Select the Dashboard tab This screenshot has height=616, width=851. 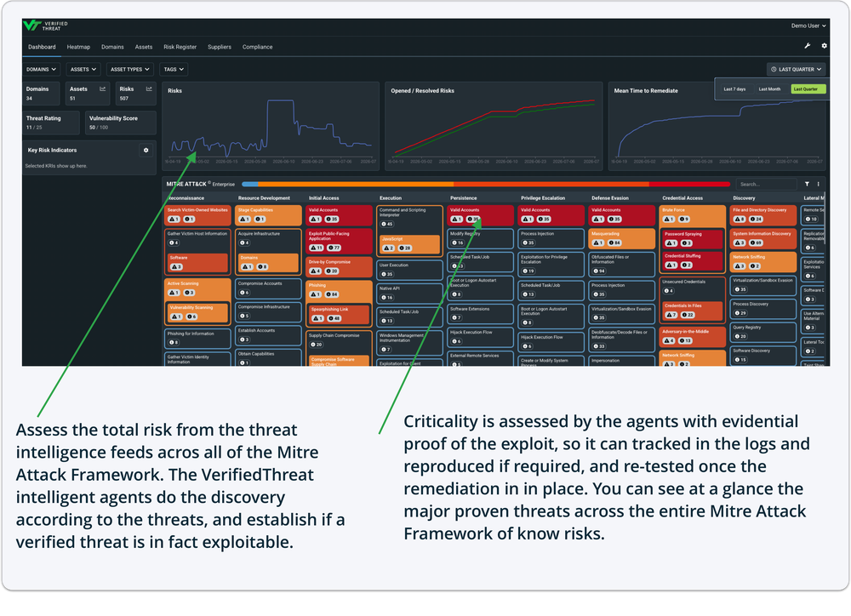42,47
